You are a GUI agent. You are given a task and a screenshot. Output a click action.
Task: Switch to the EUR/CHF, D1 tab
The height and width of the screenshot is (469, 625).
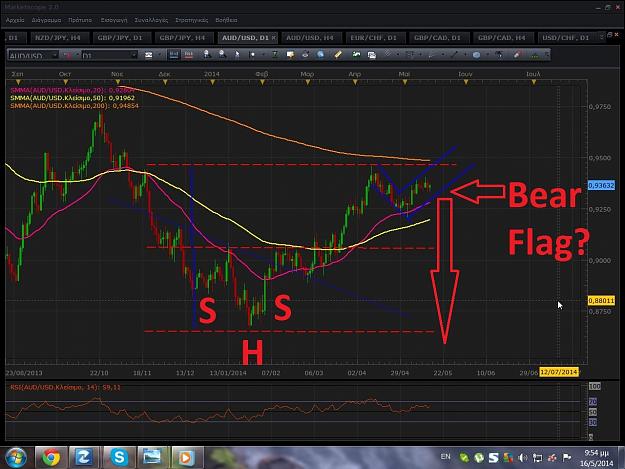pyautogui.click(x=373, y=38)
